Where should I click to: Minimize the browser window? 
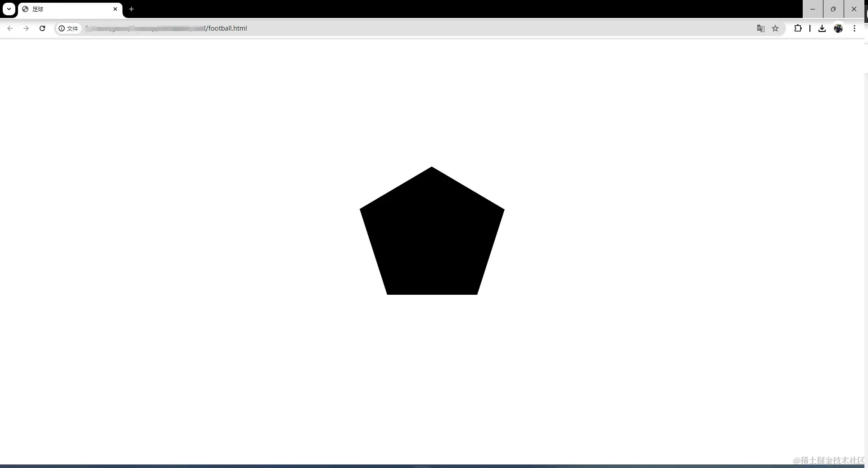click(x=813, y=9)
